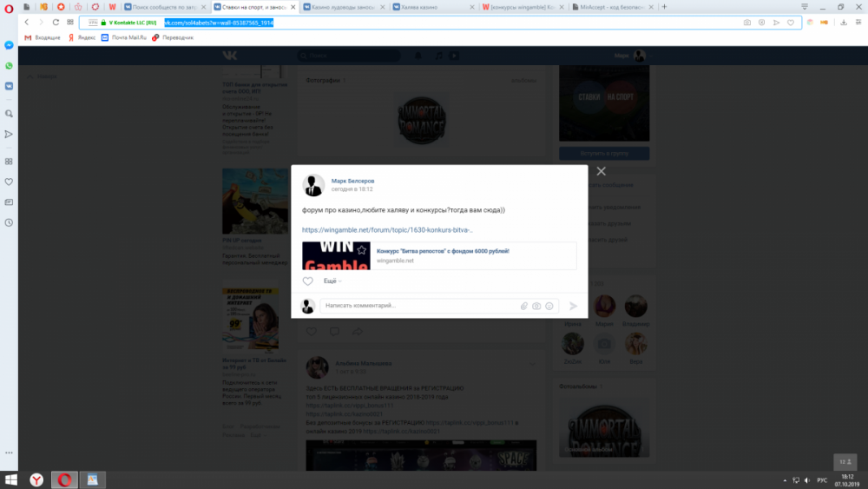Open Speed Dial grid in Opera sidebar

[x=9, y=162]
